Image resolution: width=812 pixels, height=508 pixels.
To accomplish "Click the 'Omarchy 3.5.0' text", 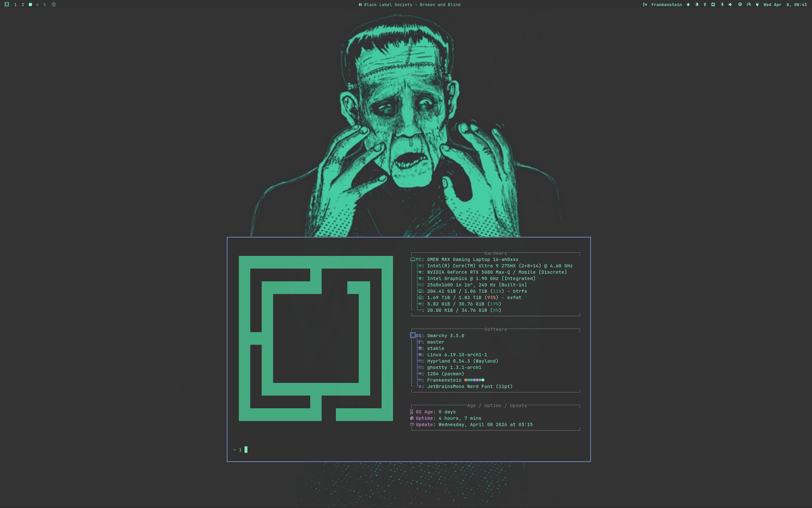I will click(x=446, y=336).
